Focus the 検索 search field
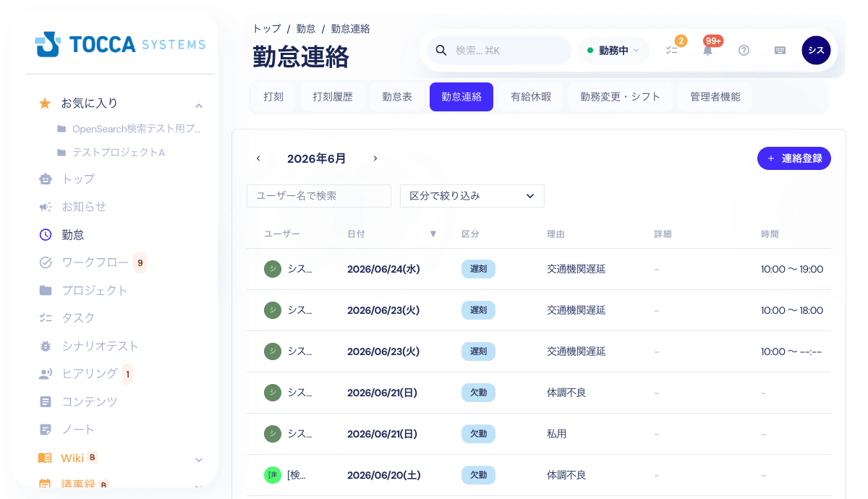 pyautogui.click(x=498, y=51)
